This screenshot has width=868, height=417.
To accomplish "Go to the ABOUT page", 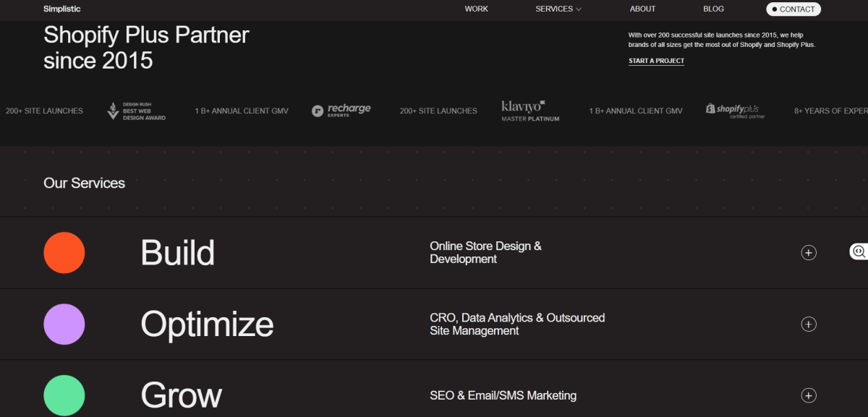I will [x=642, y=9].
